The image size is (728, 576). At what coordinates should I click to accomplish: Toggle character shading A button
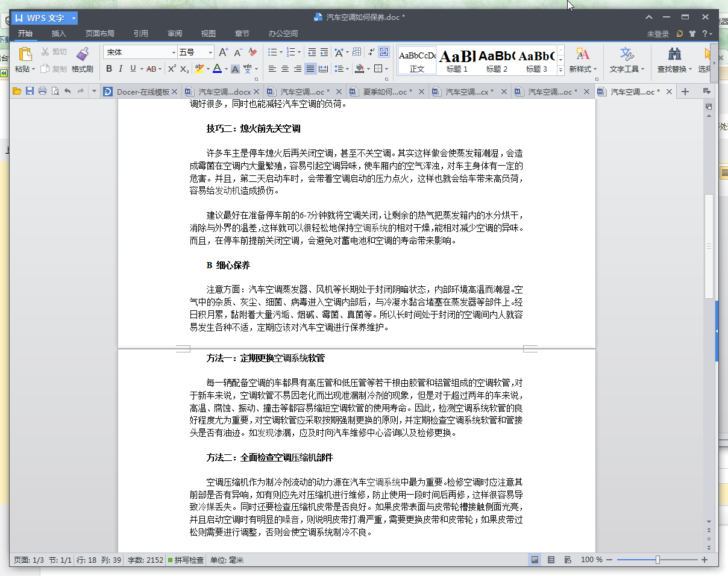[x=235, y=69]
